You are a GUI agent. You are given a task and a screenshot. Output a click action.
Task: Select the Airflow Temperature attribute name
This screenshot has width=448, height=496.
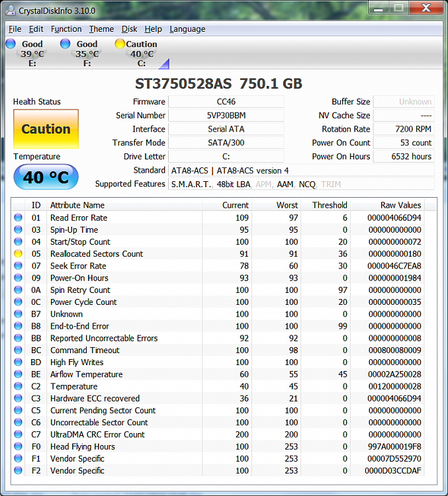[x=87, y=374]
